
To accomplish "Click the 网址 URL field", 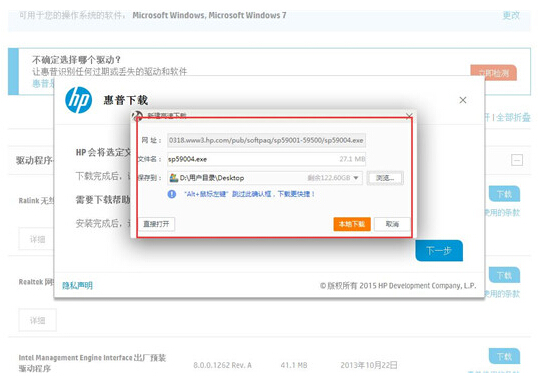I will point(266,140).
